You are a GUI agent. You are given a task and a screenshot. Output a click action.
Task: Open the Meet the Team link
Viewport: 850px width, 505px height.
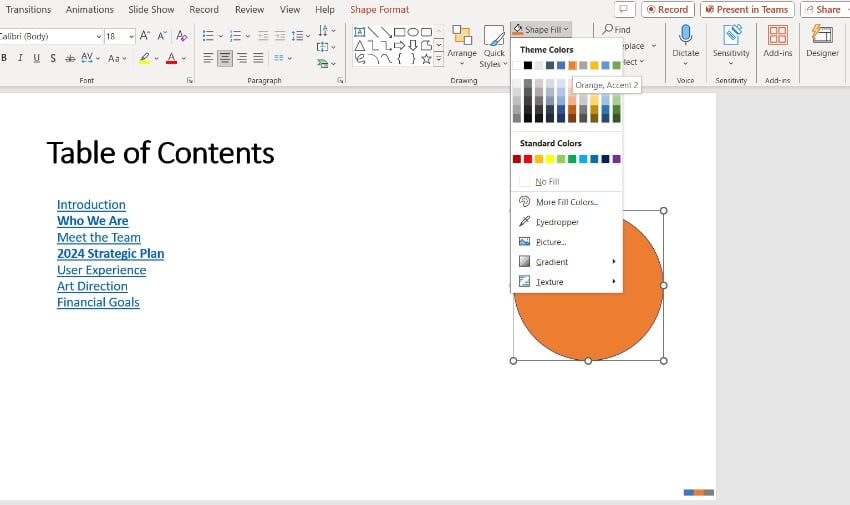click(x=98, y=237)
